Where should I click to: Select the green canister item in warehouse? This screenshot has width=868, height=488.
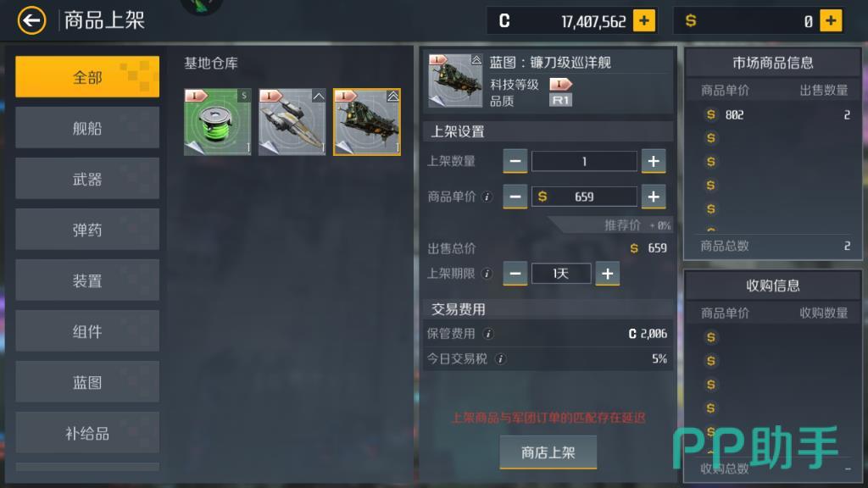pyautogui.click(x=218, y=122)
